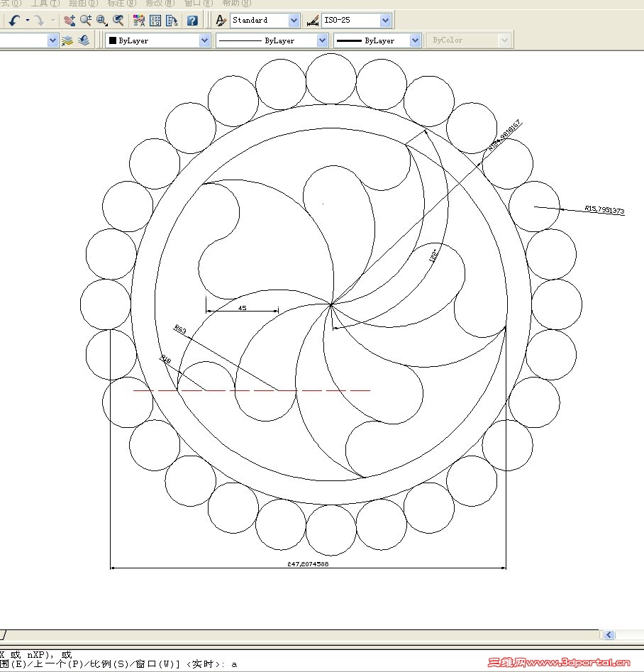Click the command line prompt ending in 'a'
This screenshot has height=672, width=644.
click(x=118, y=664)
